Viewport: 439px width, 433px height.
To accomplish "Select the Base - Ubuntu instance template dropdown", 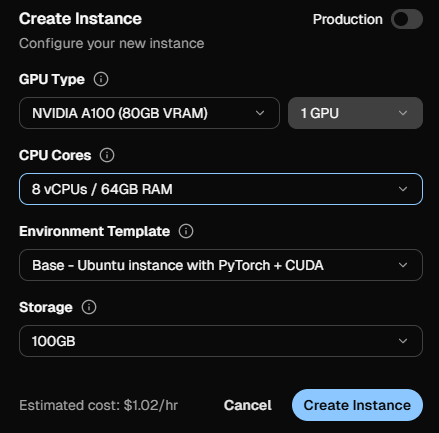I will tap(221, 265).
